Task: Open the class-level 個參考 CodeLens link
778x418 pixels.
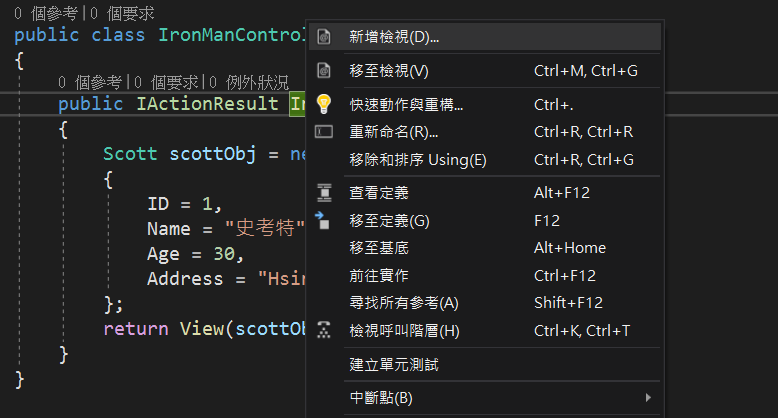Action: 46,13
